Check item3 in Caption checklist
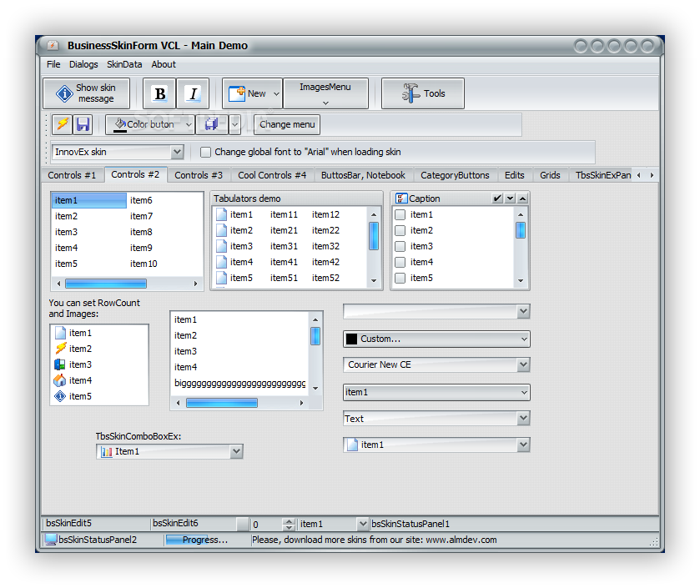This screenshot has width=700, height=588. click(x=400, y=246)
